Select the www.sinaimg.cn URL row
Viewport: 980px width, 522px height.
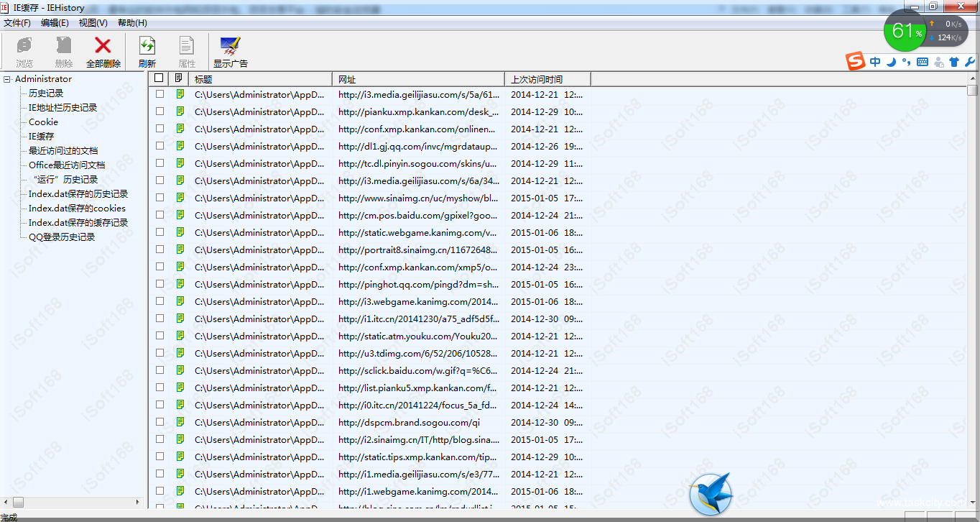coord(418,198)
